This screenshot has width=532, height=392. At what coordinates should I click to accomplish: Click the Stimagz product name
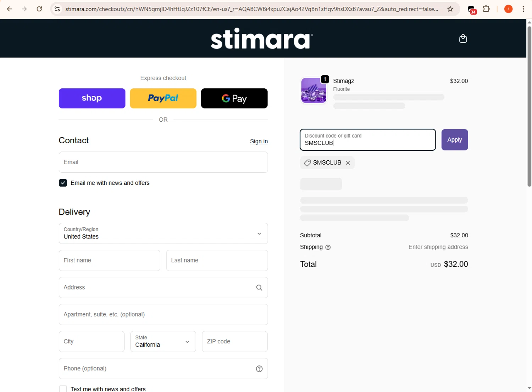pyautogui.click(x=343, y=81)
